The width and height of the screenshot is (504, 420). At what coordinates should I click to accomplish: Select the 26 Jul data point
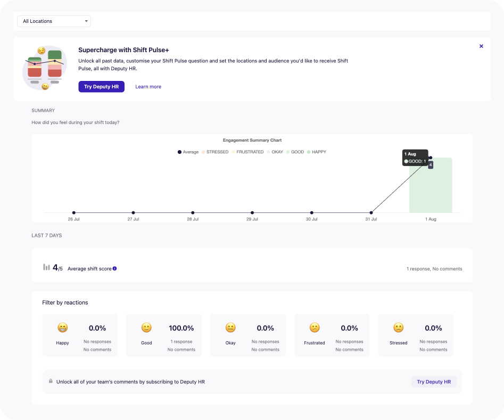(73, 212)
